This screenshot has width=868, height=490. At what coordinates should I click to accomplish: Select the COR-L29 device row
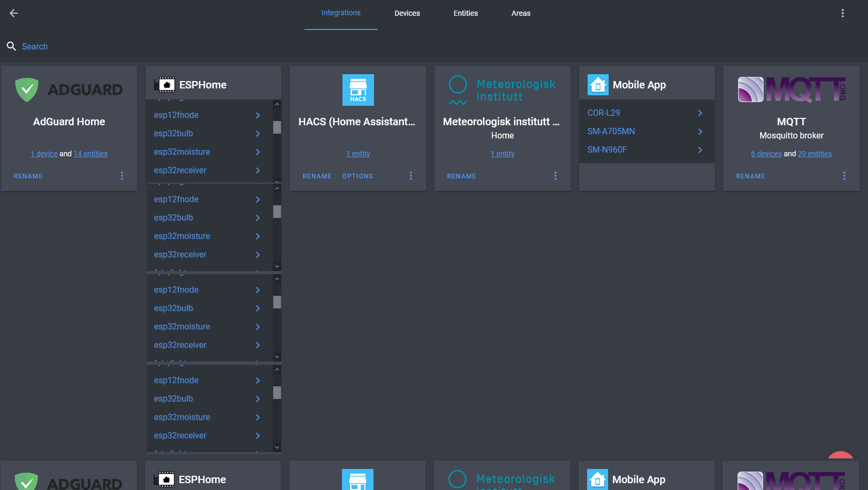[647, 113]
